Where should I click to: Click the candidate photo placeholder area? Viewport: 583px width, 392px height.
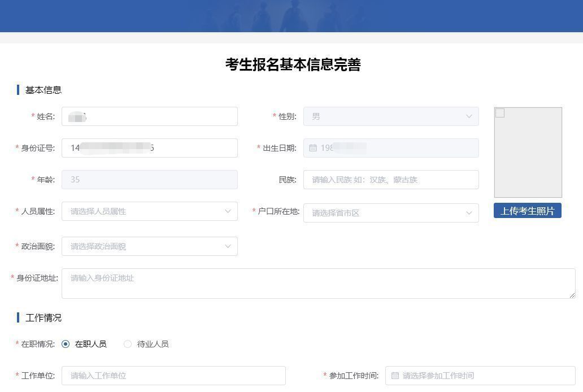pos(528,153)
